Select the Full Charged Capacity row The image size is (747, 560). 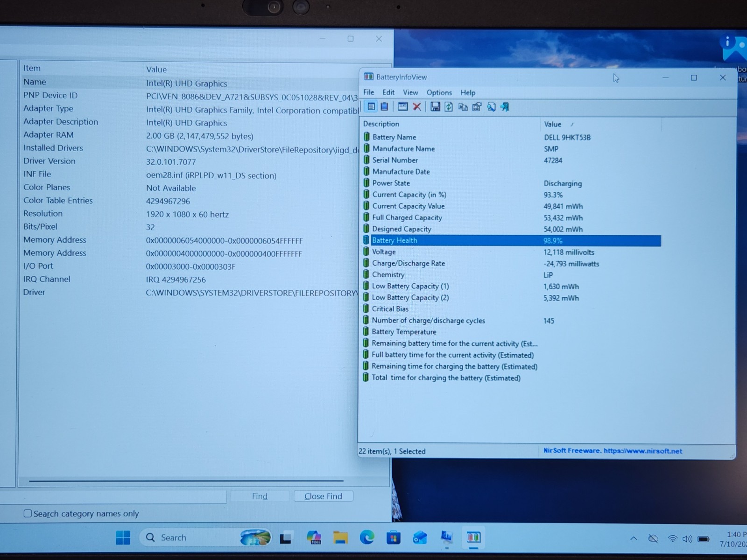[x=511, y=217]
